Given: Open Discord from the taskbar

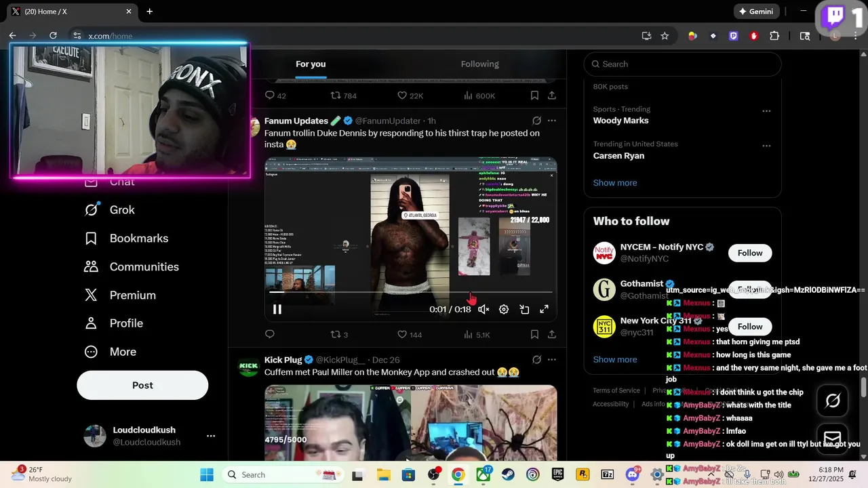Looking at the screenshot, I should click(x=633, y=474).
